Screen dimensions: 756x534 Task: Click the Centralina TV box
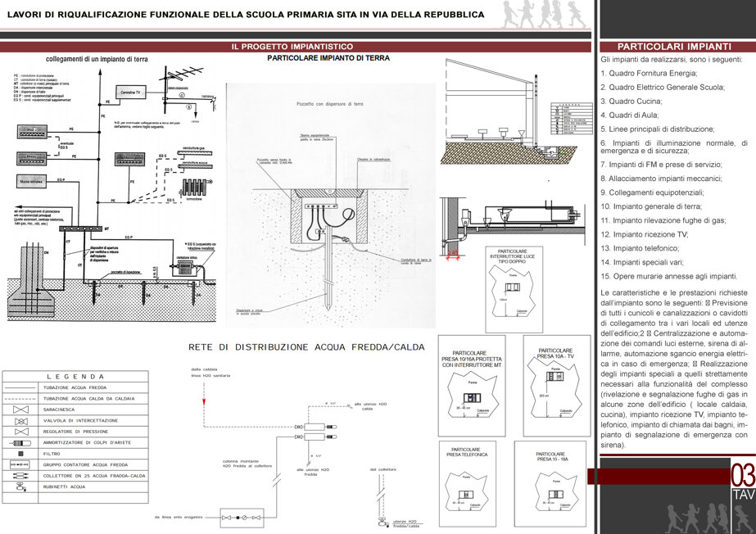click(130, 92)
